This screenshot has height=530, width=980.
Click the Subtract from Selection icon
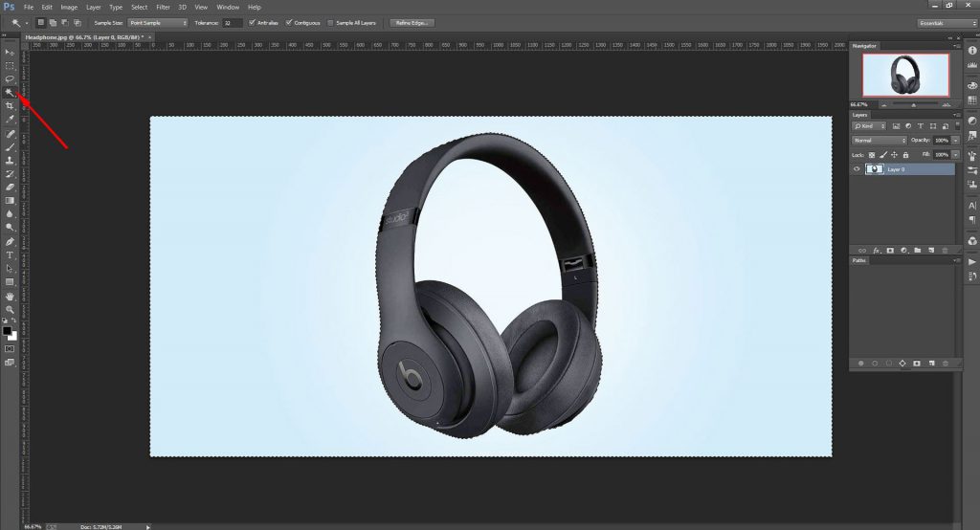pos(65,23)
